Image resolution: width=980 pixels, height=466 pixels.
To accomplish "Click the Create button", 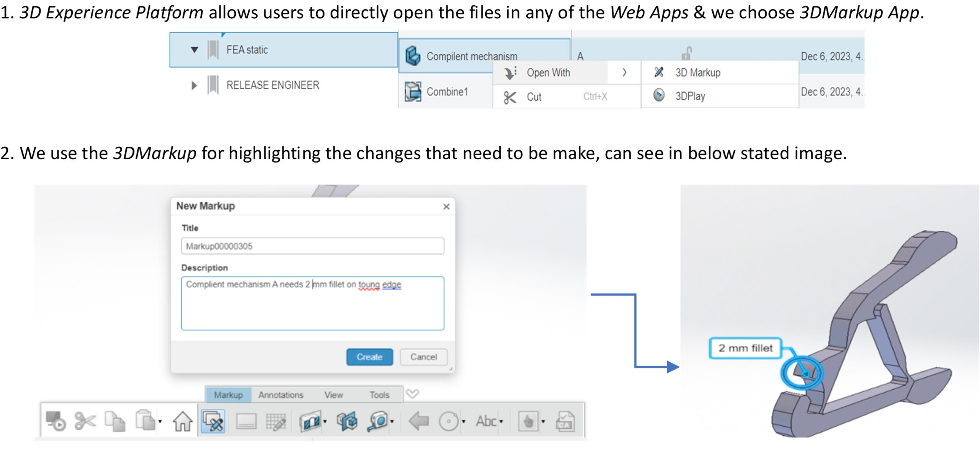I will (x=369, y=357).
